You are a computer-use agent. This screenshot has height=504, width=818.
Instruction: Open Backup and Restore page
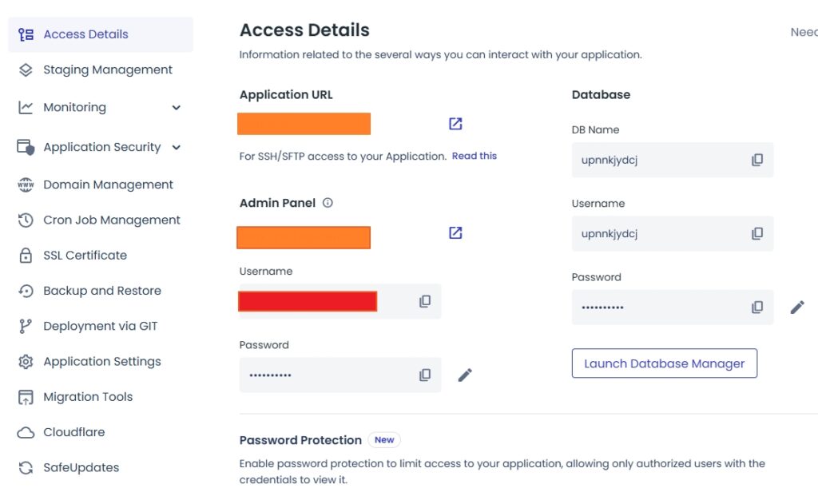point(101,291)
